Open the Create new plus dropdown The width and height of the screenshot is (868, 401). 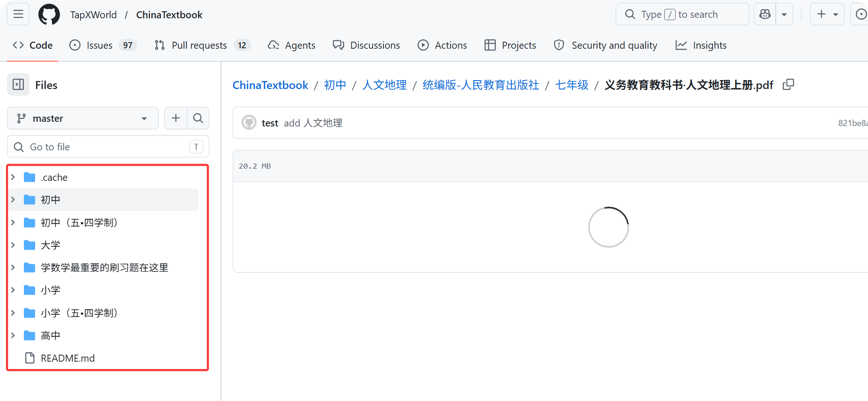coord(827,14)
